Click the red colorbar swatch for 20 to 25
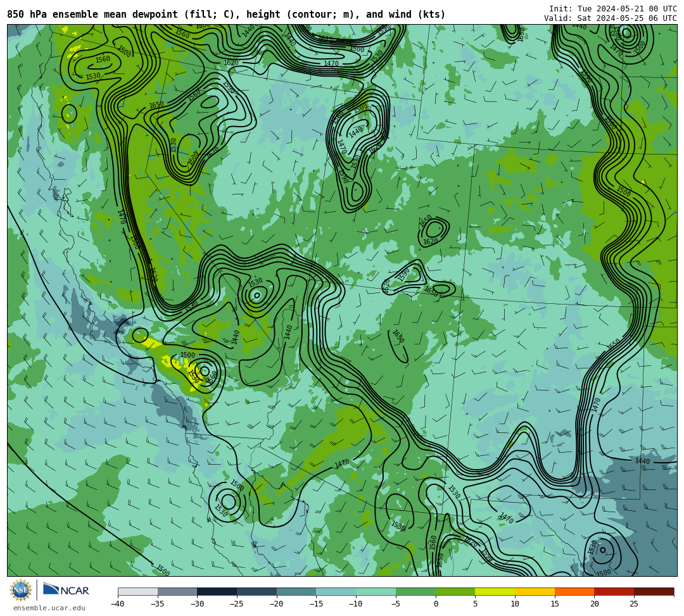This screenshot has width=684, height=616. [614, 591]
